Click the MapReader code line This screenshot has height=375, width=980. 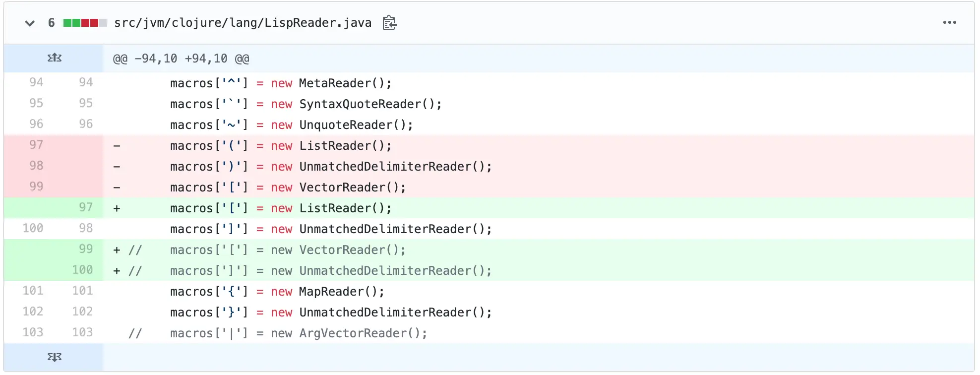click(x=277, y=292)
